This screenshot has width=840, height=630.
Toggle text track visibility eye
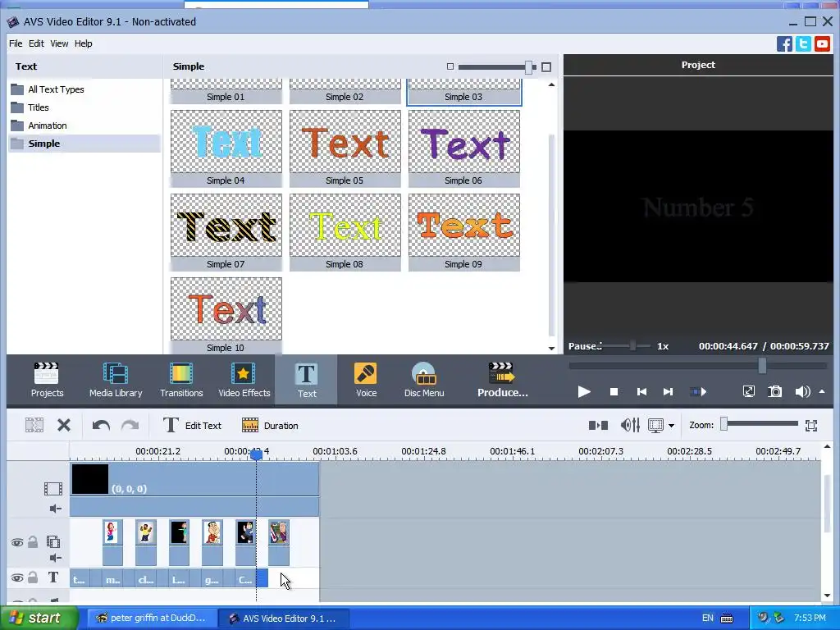[x=17, y=578]
